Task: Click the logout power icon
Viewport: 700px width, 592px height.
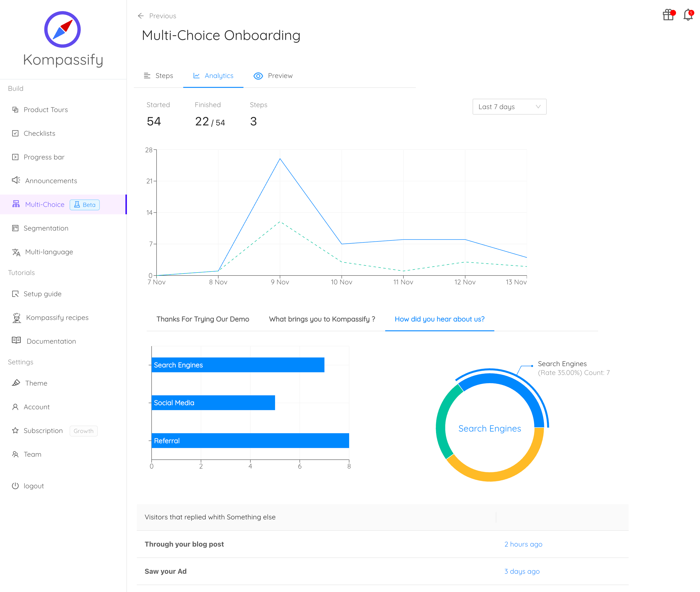Action: [x=16, y=486]
